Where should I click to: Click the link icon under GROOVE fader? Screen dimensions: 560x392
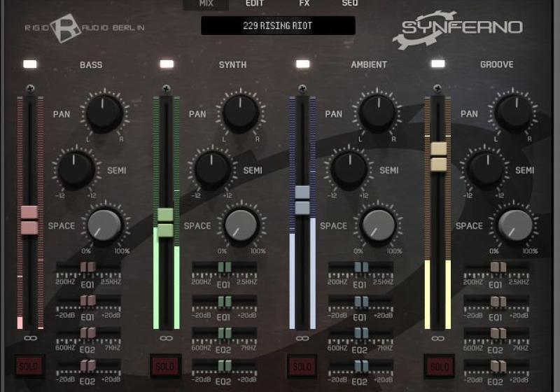[438, 338]
